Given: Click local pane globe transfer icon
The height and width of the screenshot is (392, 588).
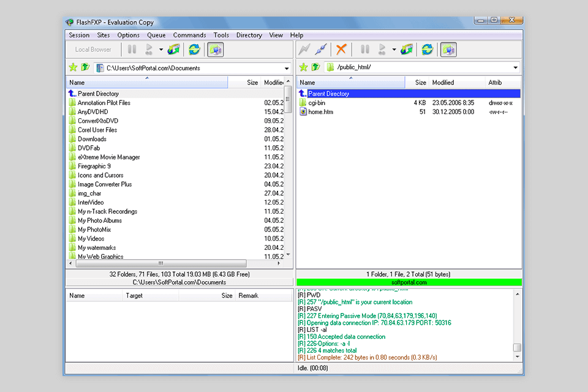Looking at the screenshot, I should 173,50.
